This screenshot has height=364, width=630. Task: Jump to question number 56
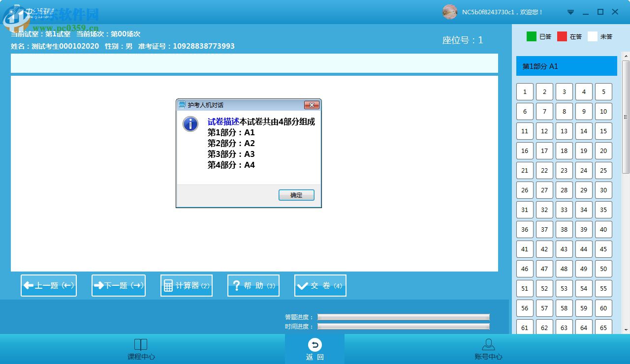[x=525, y=308]
